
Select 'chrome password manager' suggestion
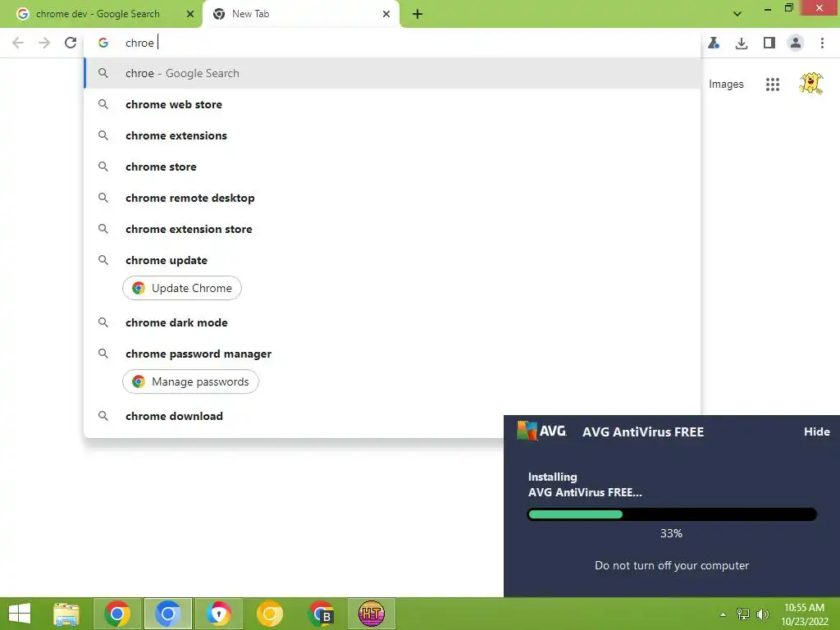(392, 354)
